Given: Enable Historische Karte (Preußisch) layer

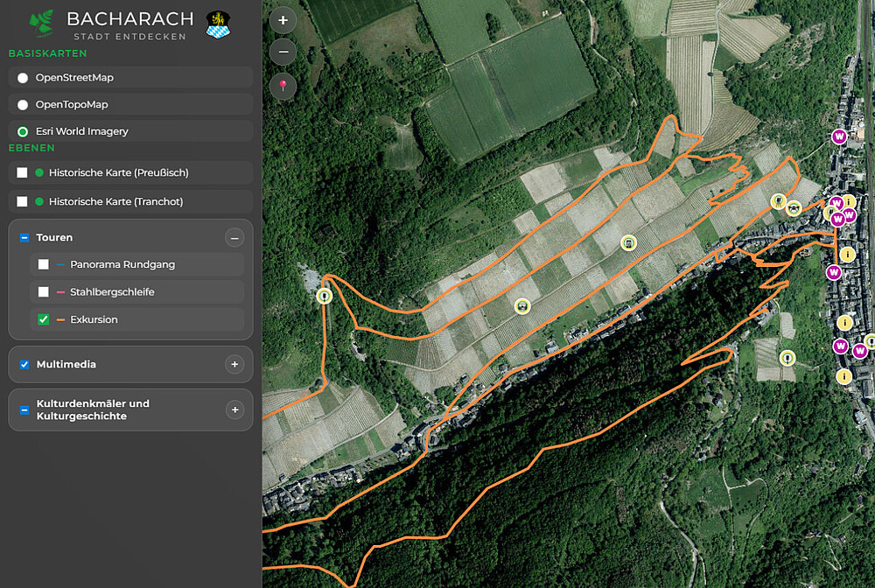Looking at the screenshot, I should pos(23,173).
